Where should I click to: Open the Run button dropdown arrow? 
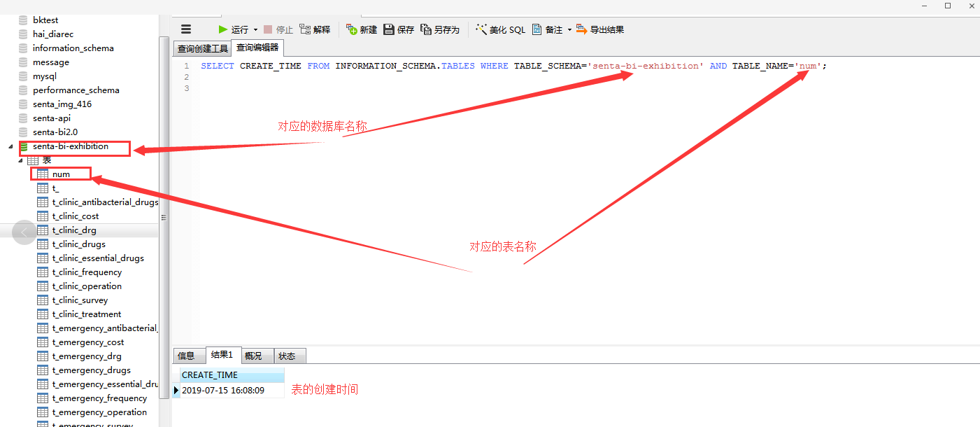pos(255,30)
